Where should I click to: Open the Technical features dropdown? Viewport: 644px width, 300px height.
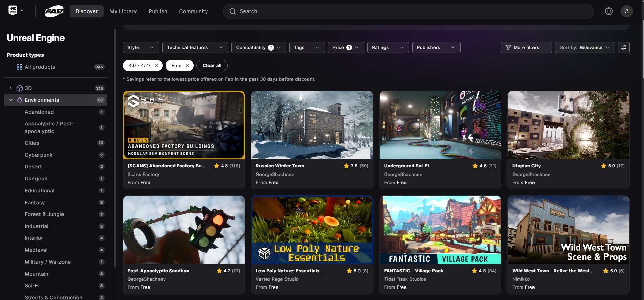point(195,47)
